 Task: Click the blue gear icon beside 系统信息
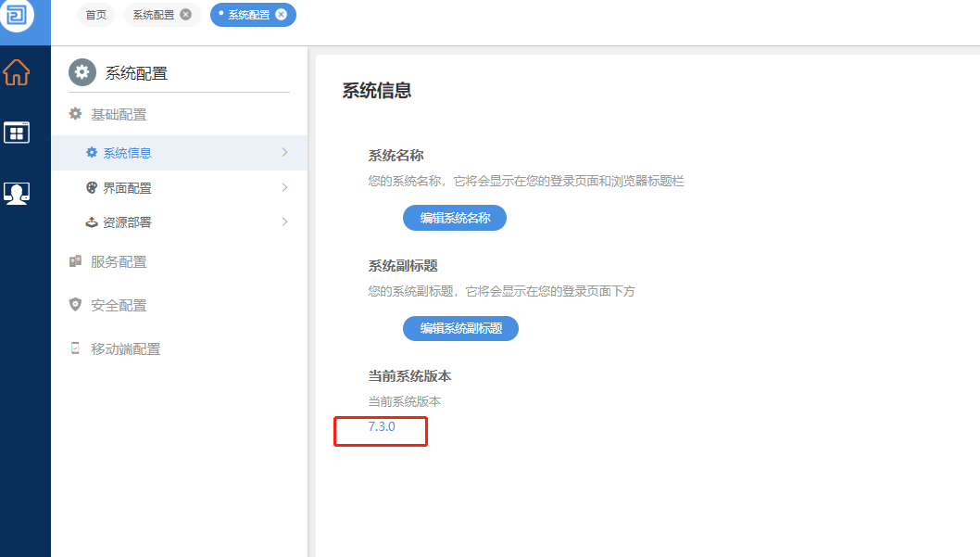pos(92,153)
